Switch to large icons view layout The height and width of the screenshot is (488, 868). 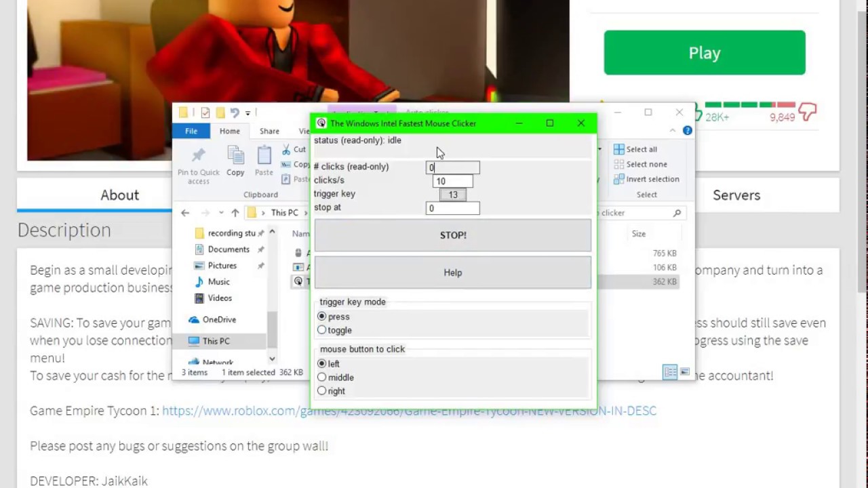tap(685, 372)
